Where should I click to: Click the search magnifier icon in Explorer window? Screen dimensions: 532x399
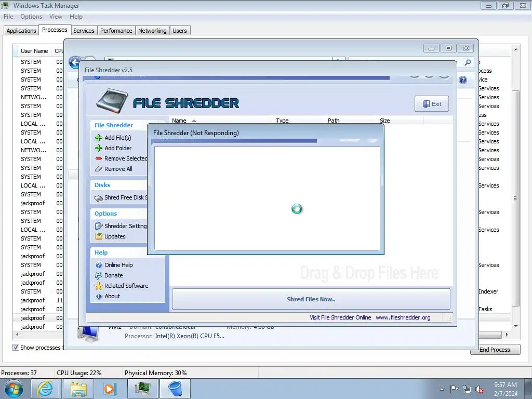468,62
